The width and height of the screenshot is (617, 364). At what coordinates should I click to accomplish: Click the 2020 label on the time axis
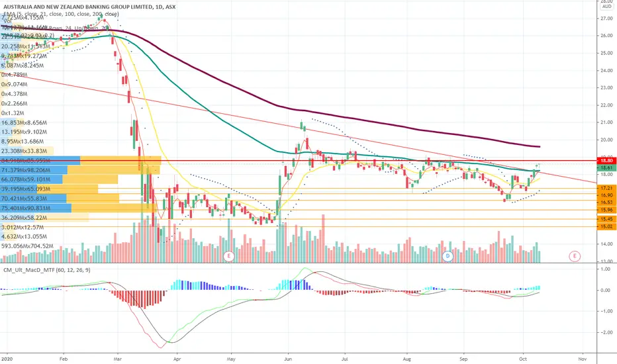[7, 359]
